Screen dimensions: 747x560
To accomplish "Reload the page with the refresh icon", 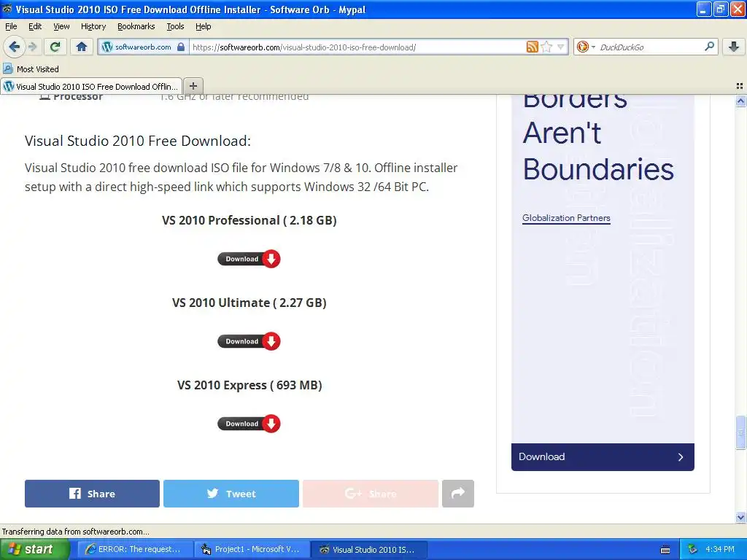I will [x=55, y=47].
